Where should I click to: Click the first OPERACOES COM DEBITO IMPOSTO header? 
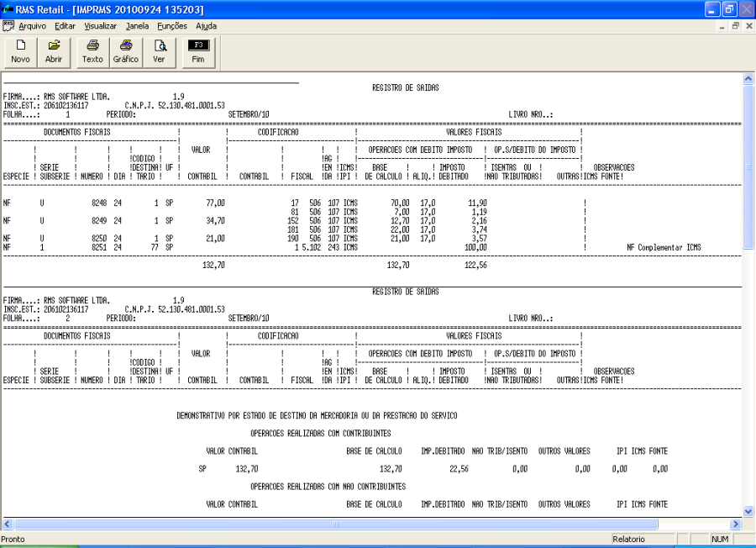pyautogui.click(x=421, y=150)
